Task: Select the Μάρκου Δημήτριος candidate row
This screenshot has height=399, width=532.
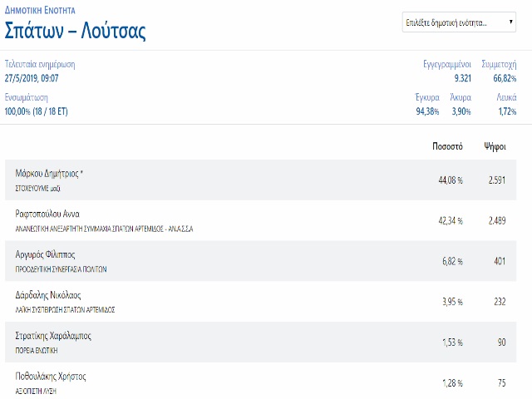Action: pos(260,180)
